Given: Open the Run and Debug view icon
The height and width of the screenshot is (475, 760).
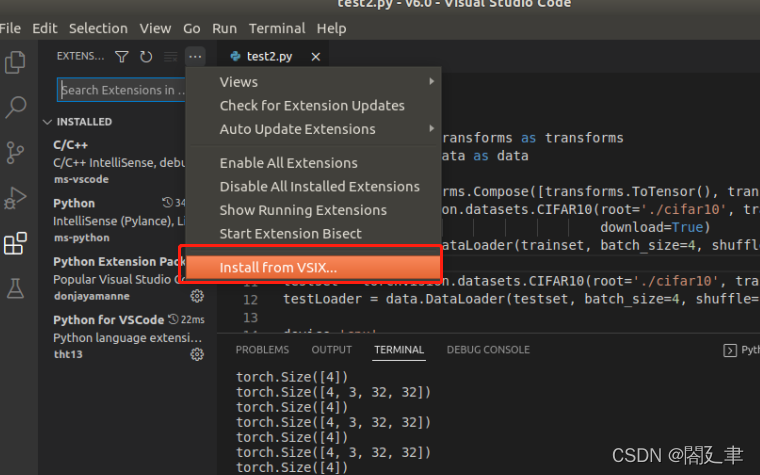Looking at the screenshot, I should click(15, 198).
